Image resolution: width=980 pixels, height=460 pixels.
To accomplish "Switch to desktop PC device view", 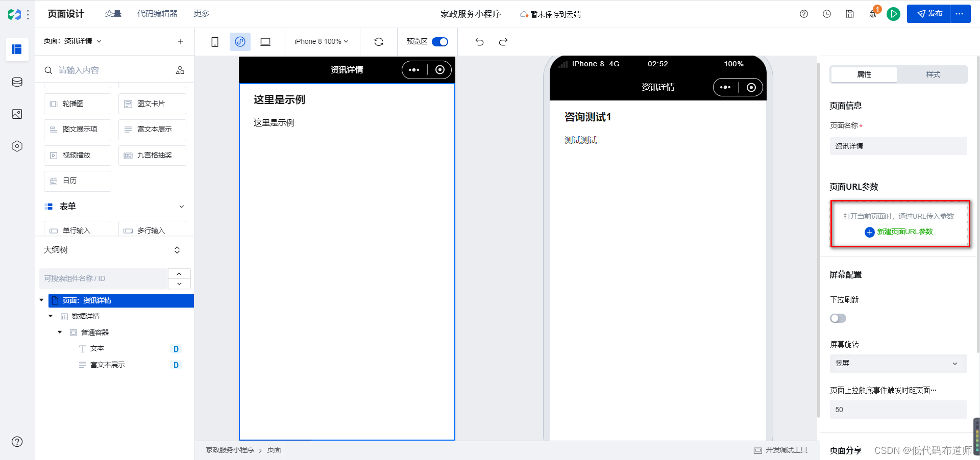I will [x=265, y=42].
